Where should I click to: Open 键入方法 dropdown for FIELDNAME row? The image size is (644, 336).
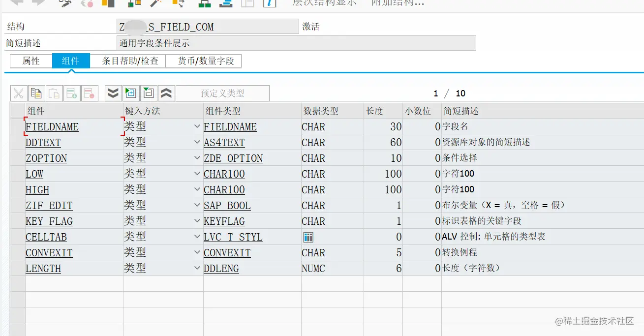[x=197, y=126]
